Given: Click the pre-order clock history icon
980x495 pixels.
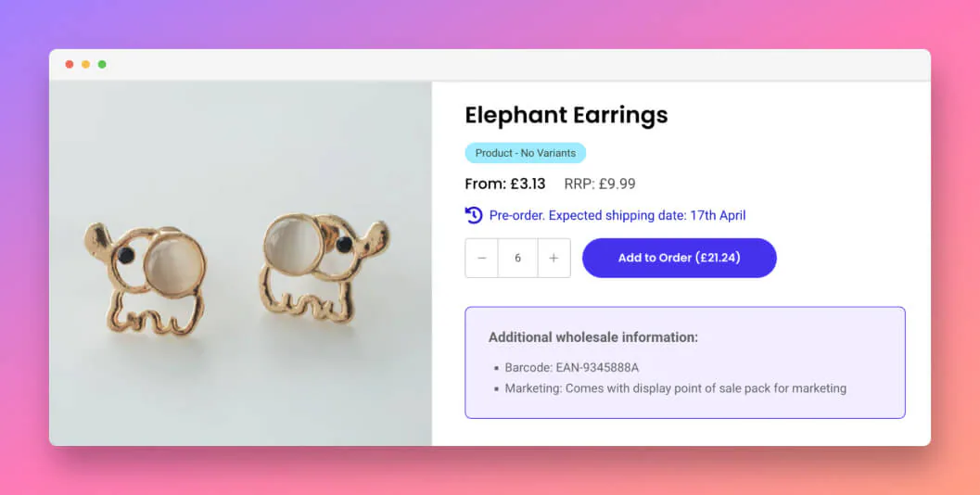Looking at the screenshot, I should [x=474, y=215].
